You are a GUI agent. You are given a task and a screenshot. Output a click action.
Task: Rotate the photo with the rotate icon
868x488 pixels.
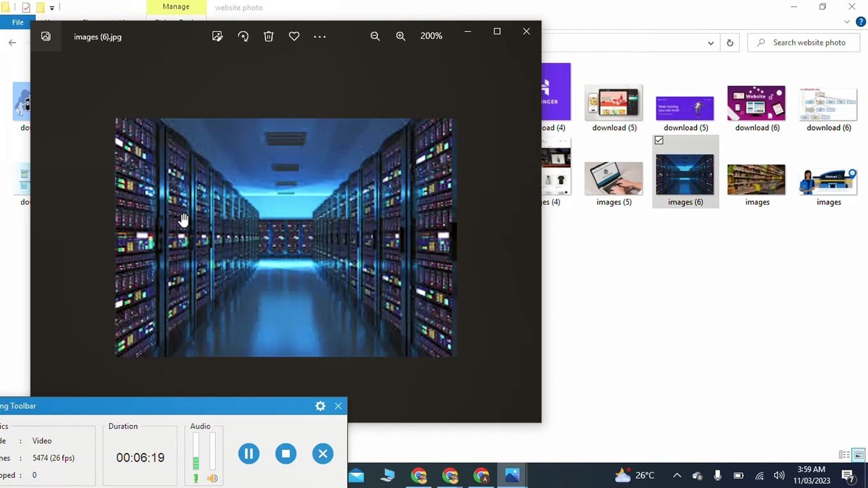click(243, 37)
